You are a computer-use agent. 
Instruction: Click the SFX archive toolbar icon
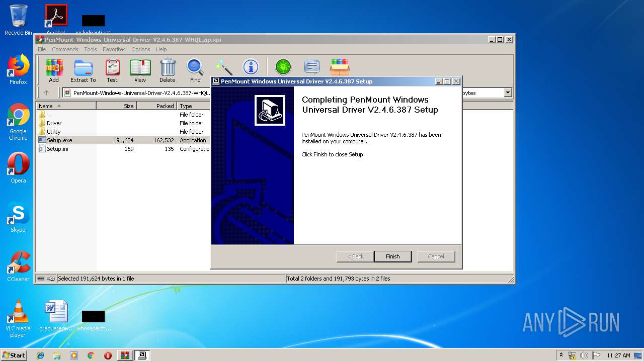340,66
